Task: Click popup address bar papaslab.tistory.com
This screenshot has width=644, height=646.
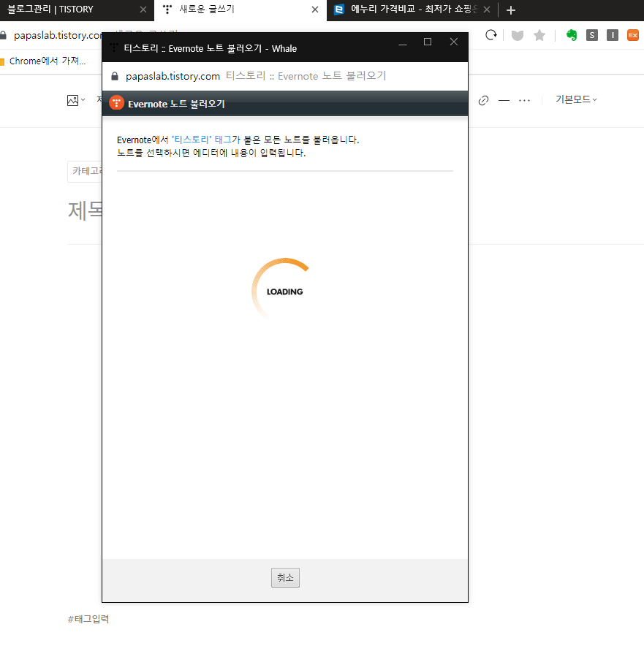Action: (x=173, y=76)
